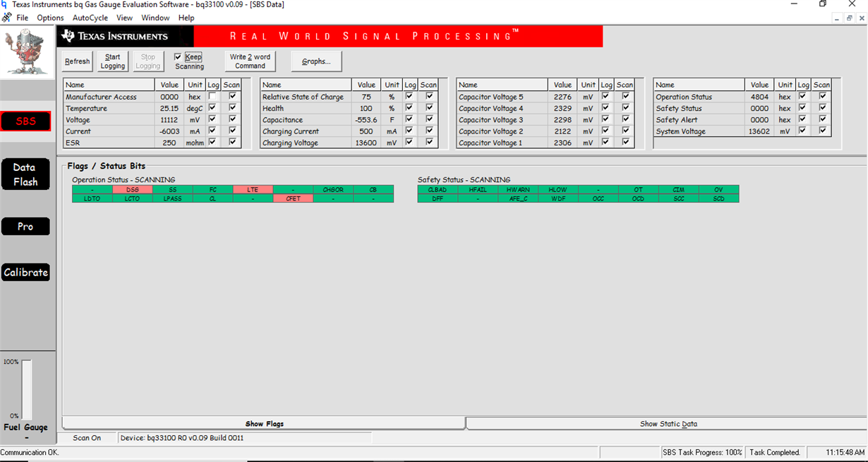The height and width of the screenshot is (462, 868).
Task: Click the robot mascot image in sidebar
Action: pos(26,52)
